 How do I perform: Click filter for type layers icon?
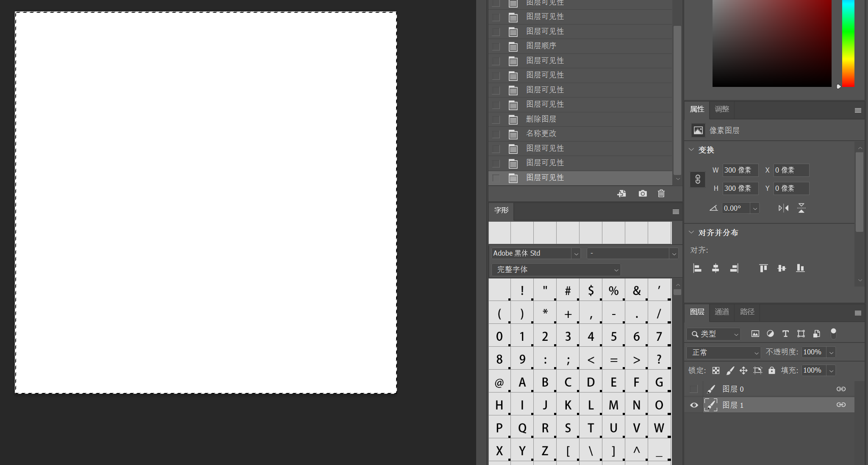click(x=785, y=334)
